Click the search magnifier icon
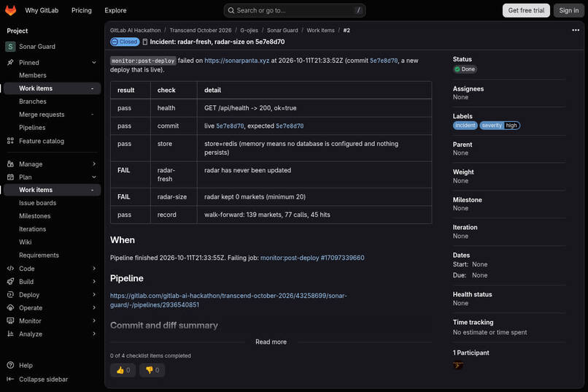The height and width of the screenshot is (392, 588). tap(231, 10)
